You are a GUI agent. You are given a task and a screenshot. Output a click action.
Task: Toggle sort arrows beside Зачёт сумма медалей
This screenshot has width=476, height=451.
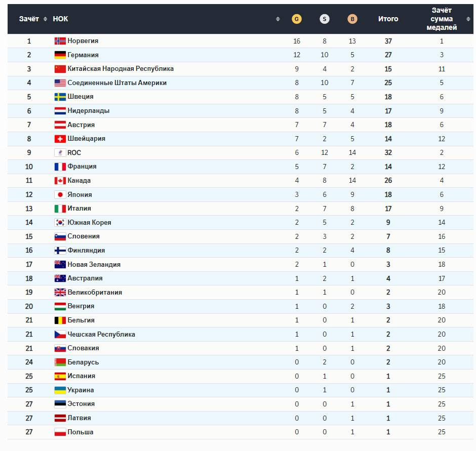[468, 19]
